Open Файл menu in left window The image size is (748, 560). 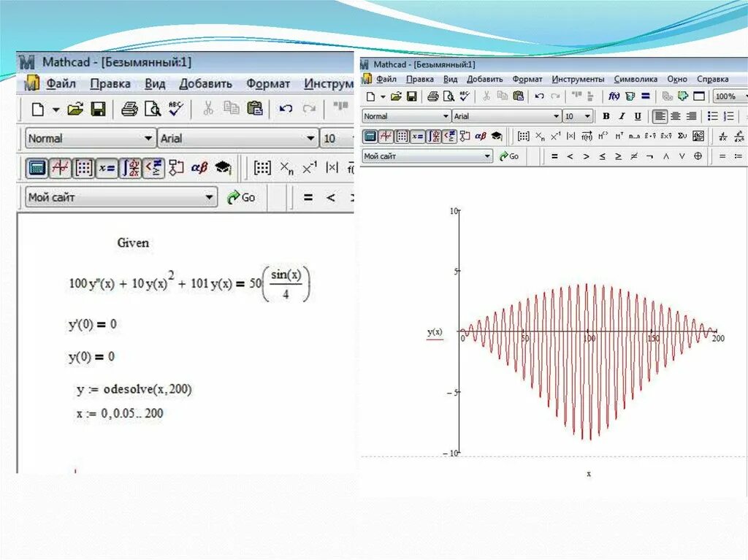pos(61,83)
